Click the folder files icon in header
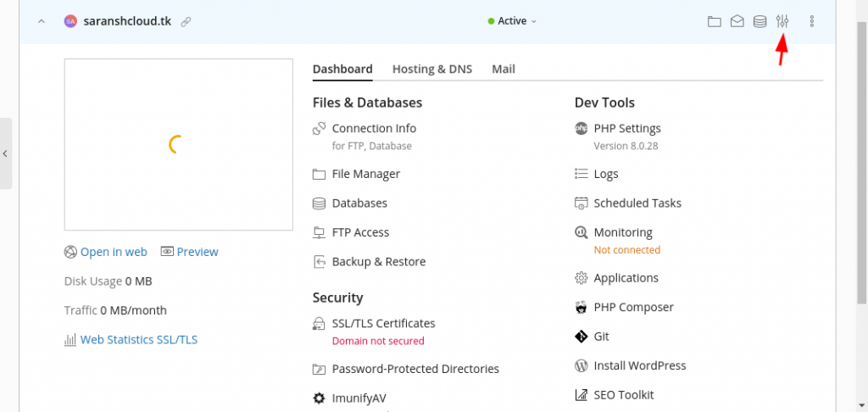This screenshot has height=412, width=868. pos(714,21)
